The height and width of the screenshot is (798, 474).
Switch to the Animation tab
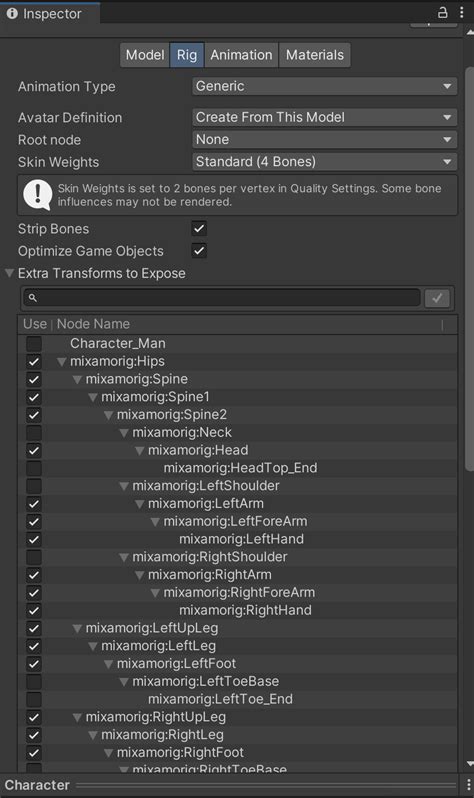[241, 55]
